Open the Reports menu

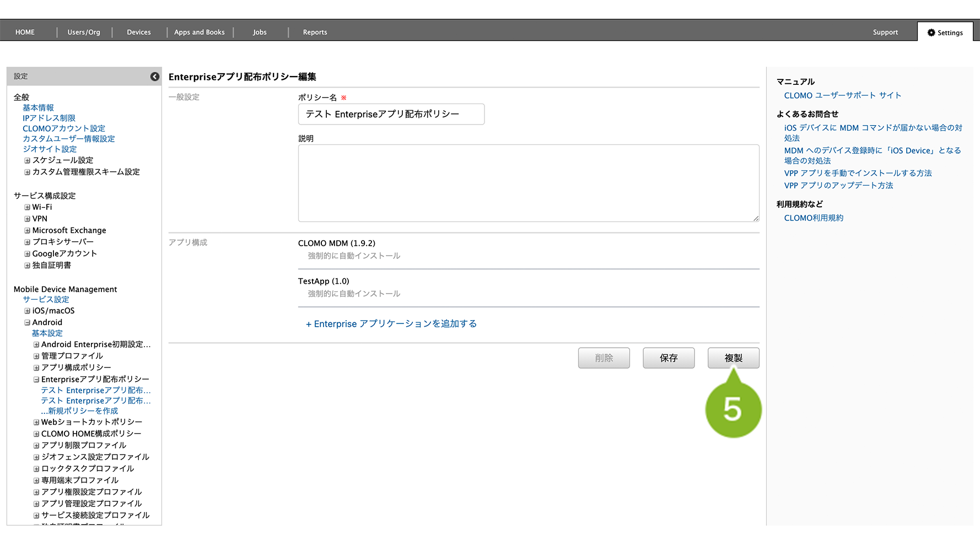coord(315,33)
